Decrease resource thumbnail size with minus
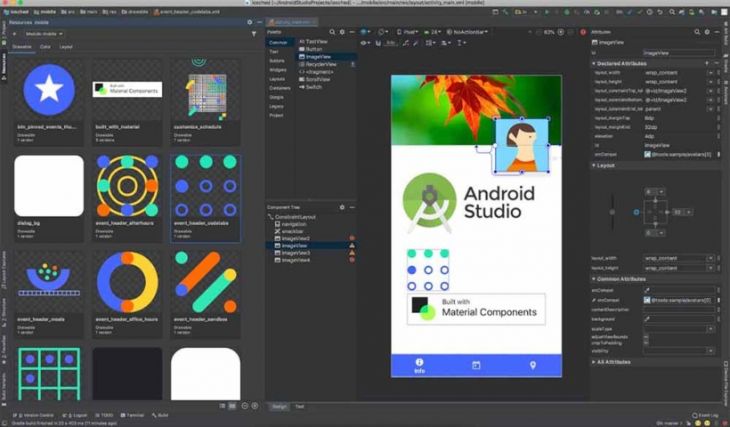The image size is (730, 427). [245, 406]
